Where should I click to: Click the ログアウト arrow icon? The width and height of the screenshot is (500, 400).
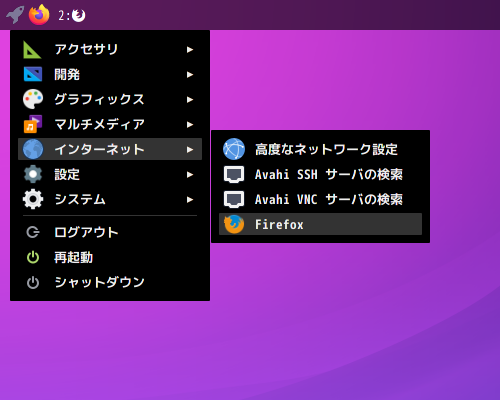(33, 232)
